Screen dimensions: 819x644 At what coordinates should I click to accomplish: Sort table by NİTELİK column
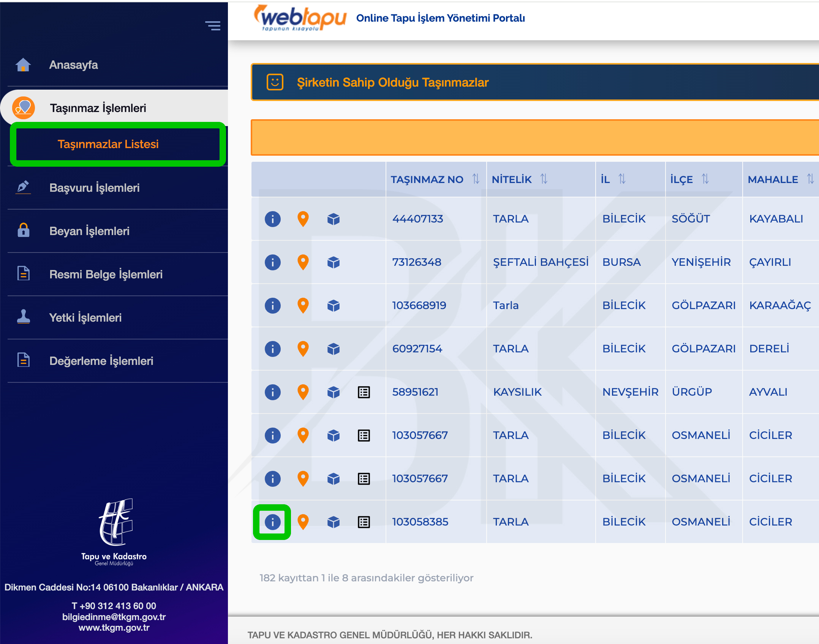click(544, 178)
